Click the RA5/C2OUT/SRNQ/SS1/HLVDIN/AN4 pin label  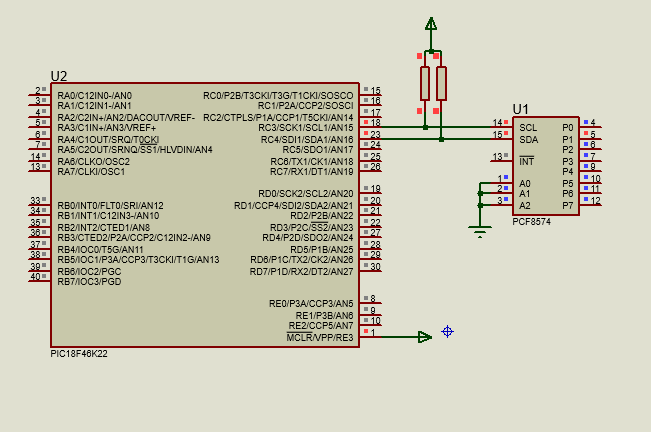[x=135, y=150]
